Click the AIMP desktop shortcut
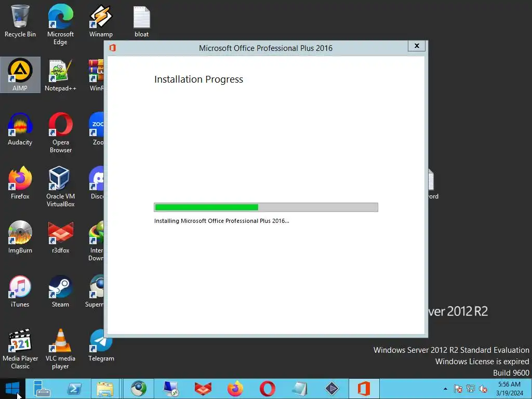 tap(20, 75)
